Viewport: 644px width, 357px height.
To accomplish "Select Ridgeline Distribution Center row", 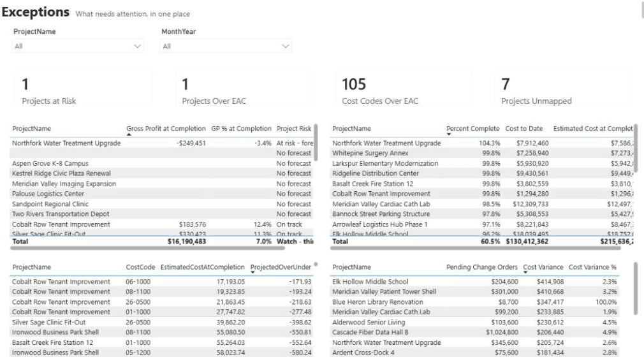I will pos(482,173).
